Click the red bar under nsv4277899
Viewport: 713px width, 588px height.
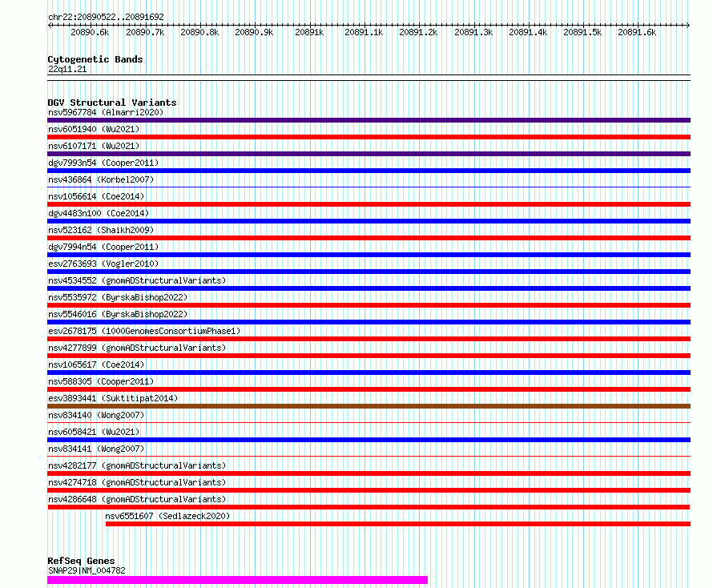pyautogui.click(x=369, y=356)
